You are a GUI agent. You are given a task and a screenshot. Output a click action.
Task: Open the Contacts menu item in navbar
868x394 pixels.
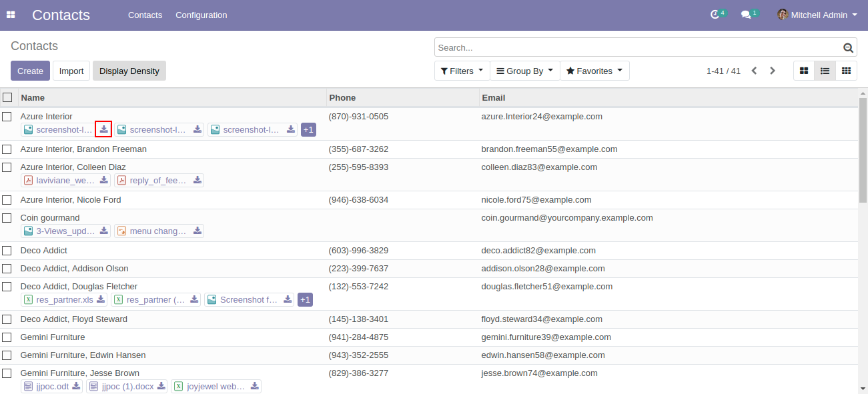[x=145, y=15]
